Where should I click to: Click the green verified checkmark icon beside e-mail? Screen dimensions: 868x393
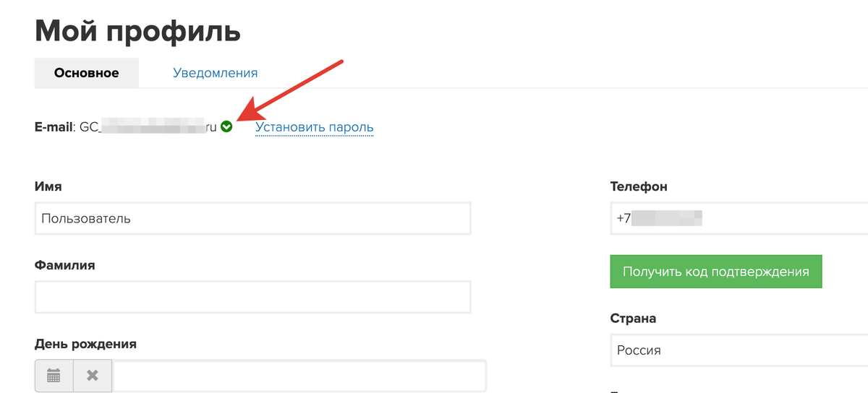tap(226, 127)
